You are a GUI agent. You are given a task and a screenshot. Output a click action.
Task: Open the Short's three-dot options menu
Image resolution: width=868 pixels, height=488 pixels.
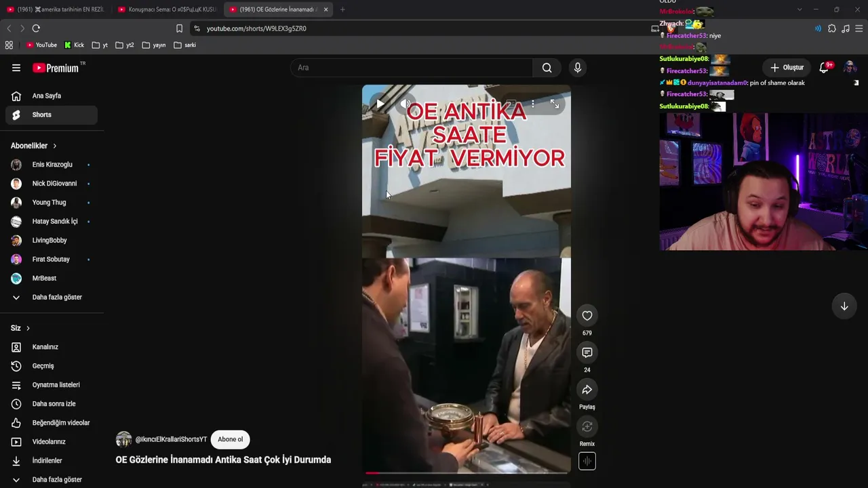[x=533, y=104]
